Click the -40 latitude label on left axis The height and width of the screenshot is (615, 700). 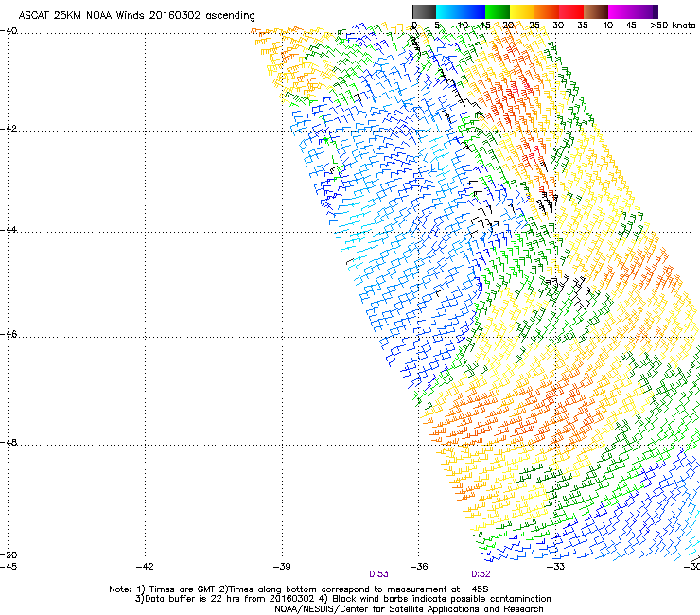coord(9,31)
